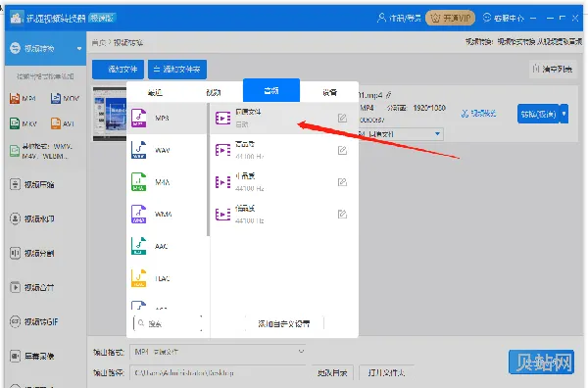Click the format list vertical scrollbar
The image size is (588, 388).
coord(208,170)
